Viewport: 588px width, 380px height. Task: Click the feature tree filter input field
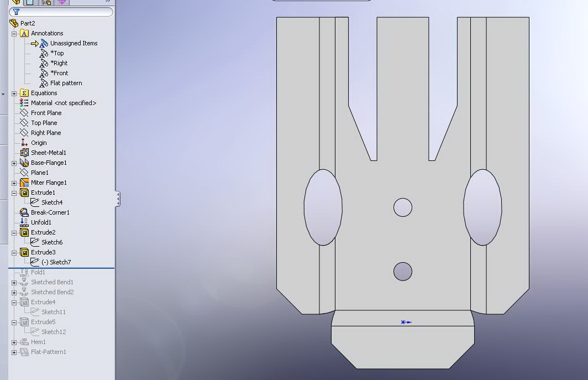pyautogui.click(x=61, y=12)
